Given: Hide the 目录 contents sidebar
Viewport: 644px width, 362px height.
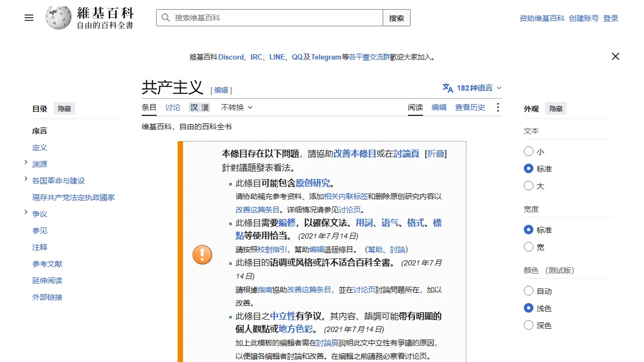Looking at the screenshot, I should click(x=64, y=108).
